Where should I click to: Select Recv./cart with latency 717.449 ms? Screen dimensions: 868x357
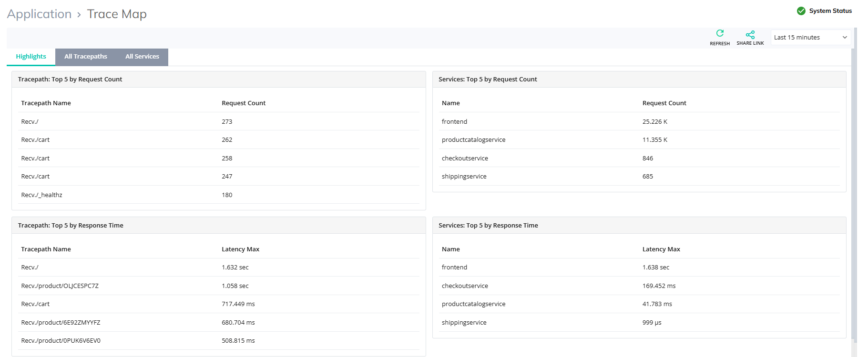tap(219, 304)
